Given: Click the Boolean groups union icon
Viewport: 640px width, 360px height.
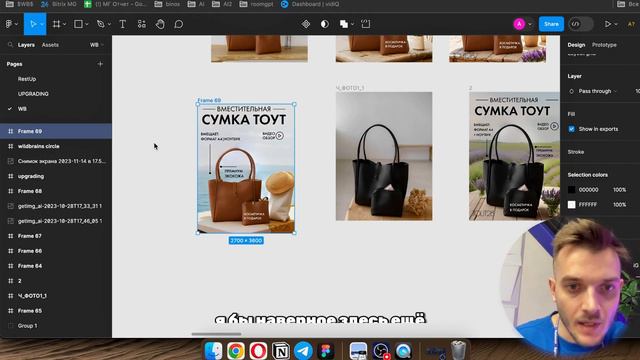Looking at the screenshot, I should [x=344, y=24].
